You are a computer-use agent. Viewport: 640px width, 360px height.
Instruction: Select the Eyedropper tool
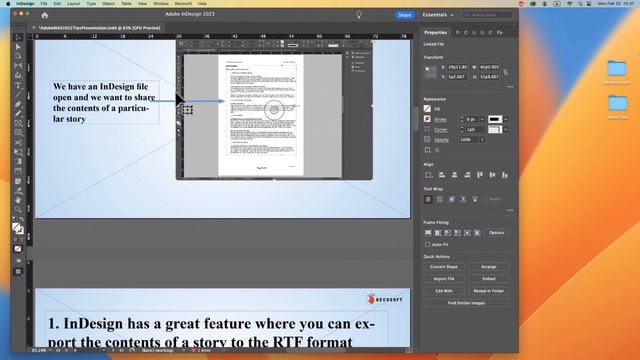[x=18, y=191]
